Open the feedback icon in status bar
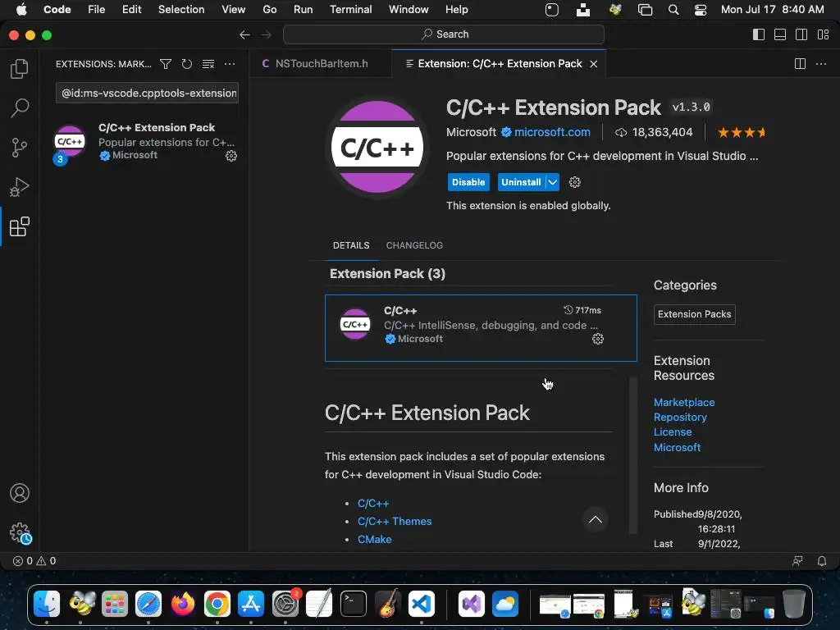 [x=797, y=561]
